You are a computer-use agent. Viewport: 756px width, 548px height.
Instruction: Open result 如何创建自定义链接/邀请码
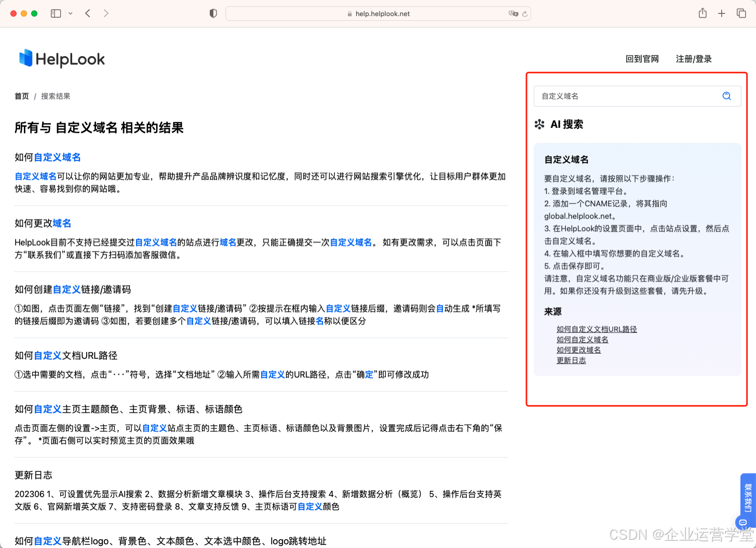pyautogui.click(x=73, y=289)
